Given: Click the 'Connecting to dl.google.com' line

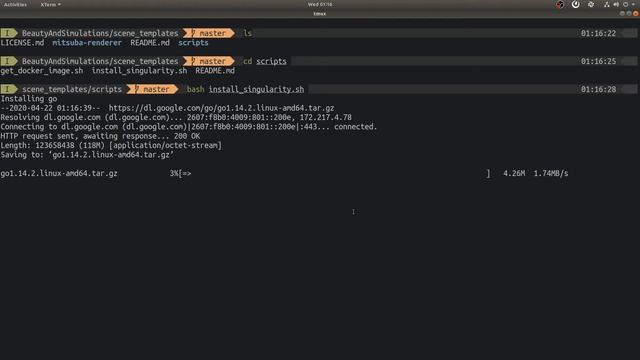Looking at the screenshot, I should pyautogui.click(x=189, y=127).
